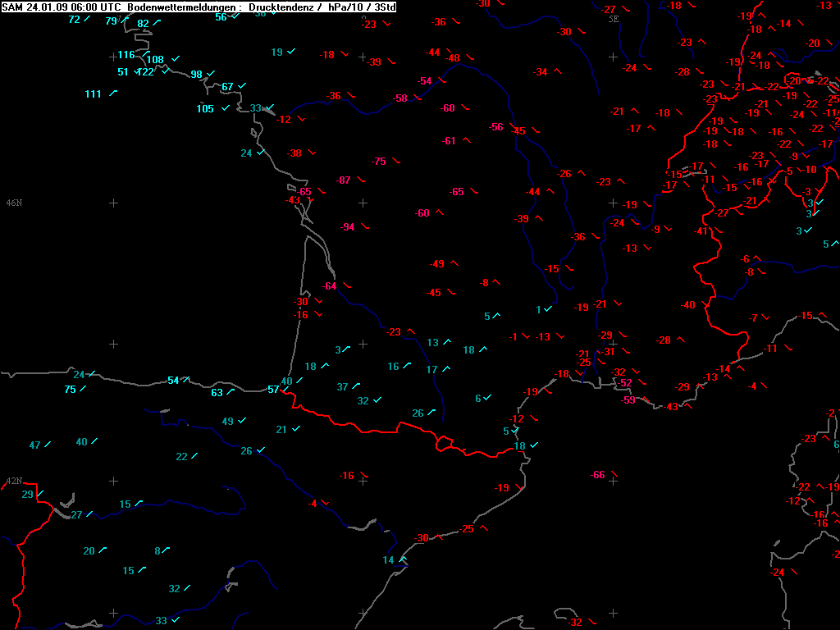Select the tendency mark beside station value 111
This screenshot has height=630, width=840.
pyautogui.click(x=112, y=94)
